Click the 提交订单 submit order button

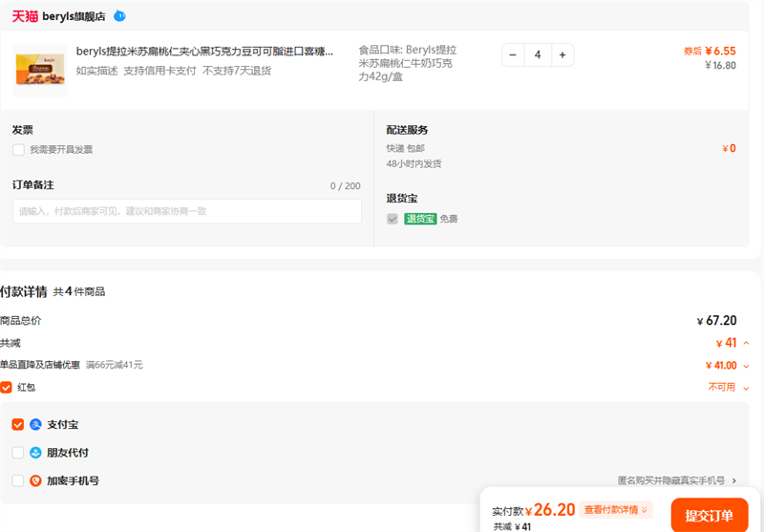pyautogui.click(x=710, y=515)
